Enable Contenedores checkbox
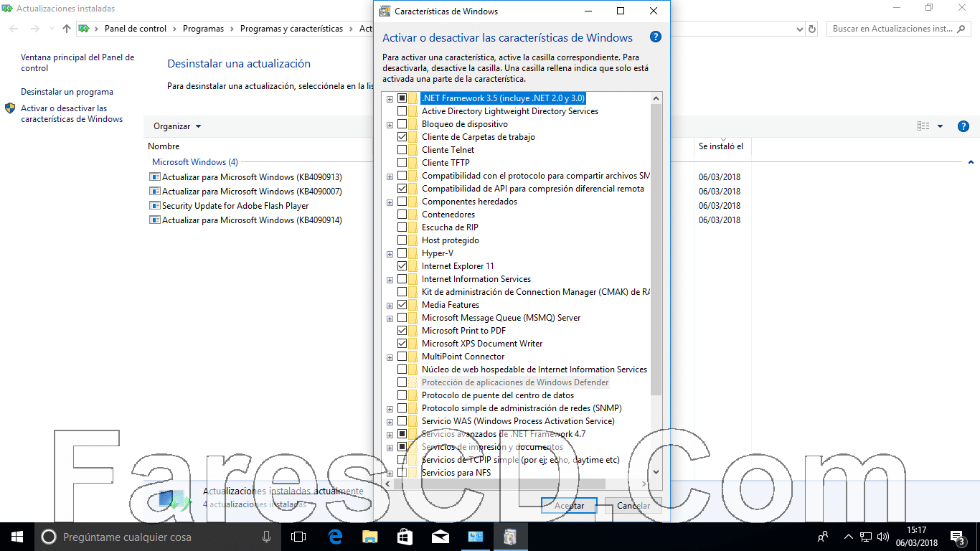This screenshot has width=980, height=551. (402, 215)
